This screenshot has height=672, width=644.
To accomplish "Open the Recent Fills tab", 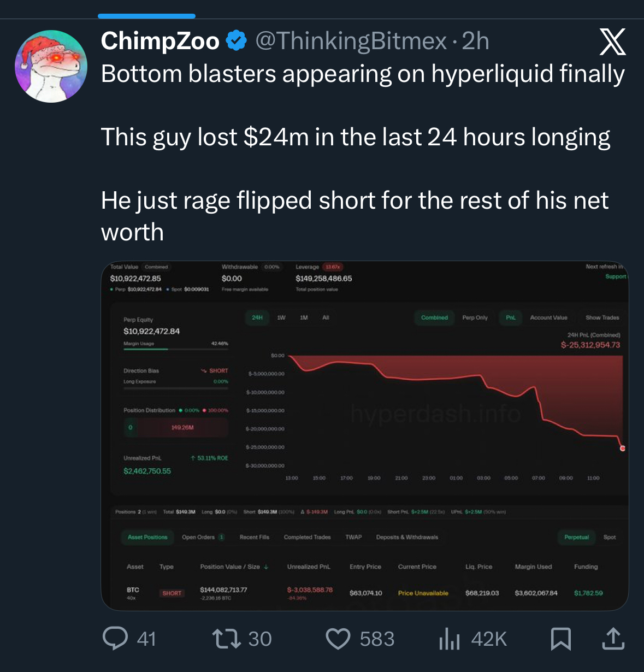I will point(255,537).
